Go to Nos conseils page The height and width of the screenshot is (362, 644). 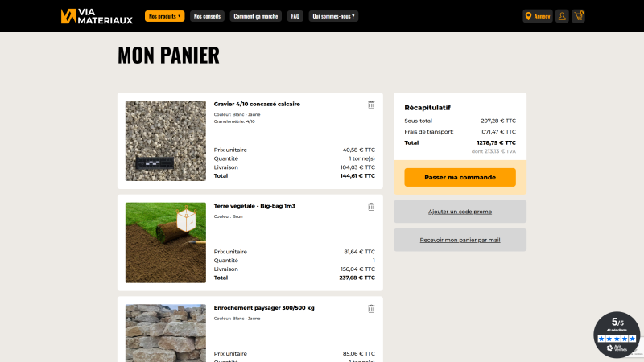[x=207, y=16]
